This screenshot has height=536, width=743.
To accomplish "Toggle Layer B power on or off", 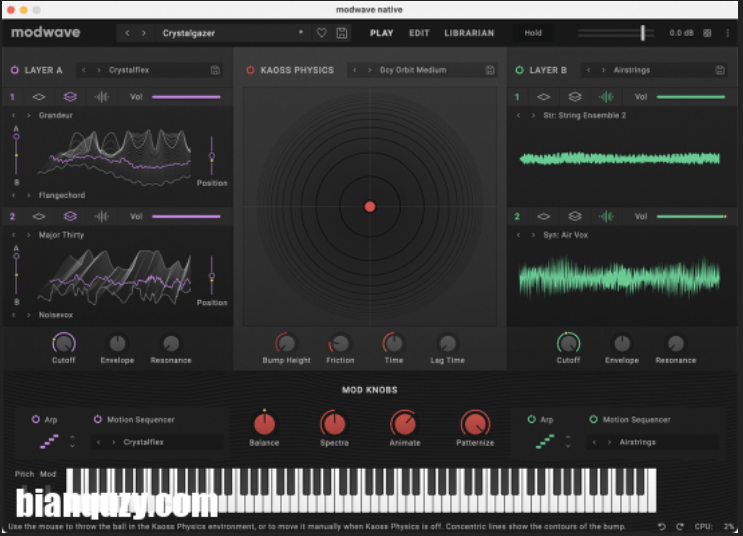I will 519,70.
